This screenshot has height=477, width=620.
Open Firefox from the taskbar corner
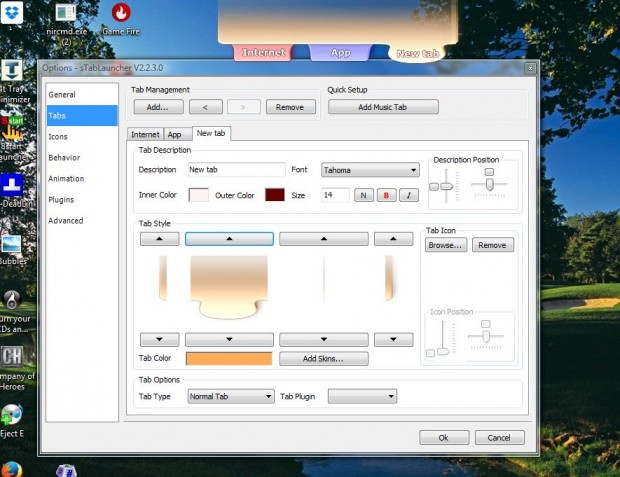click(11, 469)
